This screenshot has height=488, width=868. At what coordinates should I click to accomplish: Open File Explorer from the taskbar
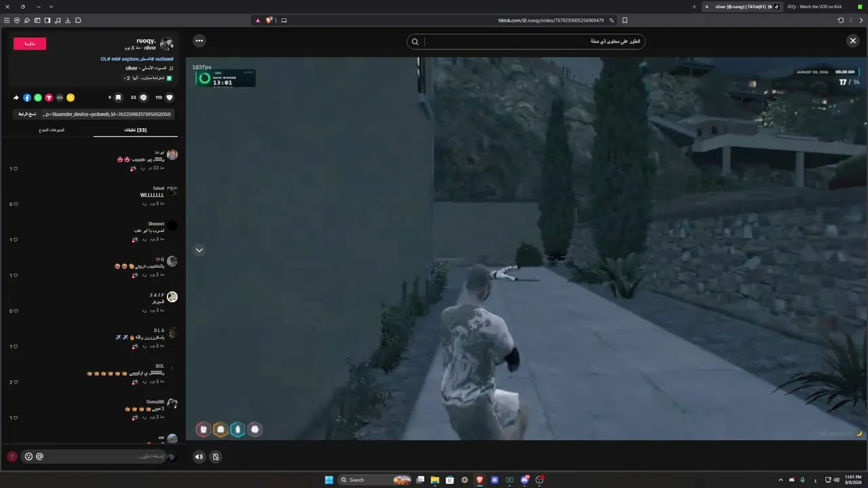[435, 480]
